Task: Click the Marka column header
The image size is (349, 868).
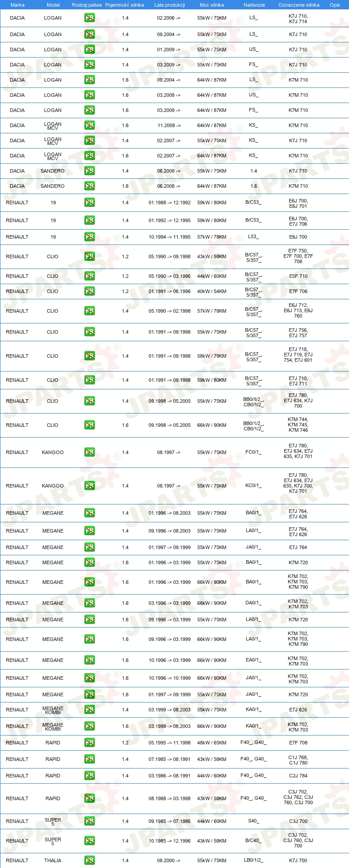Action: [17, 5]
